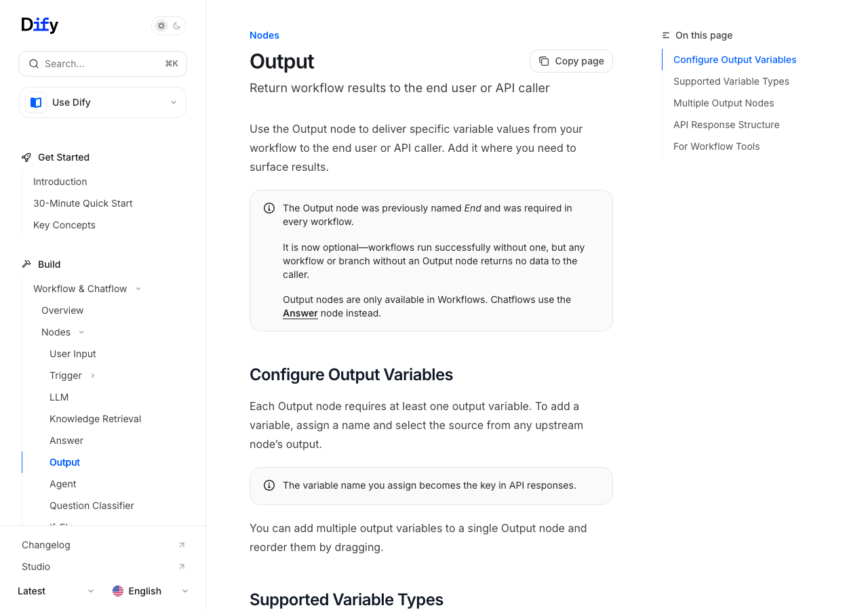Follow the Answer node link
868x610 pixels.
coord(300,313)
